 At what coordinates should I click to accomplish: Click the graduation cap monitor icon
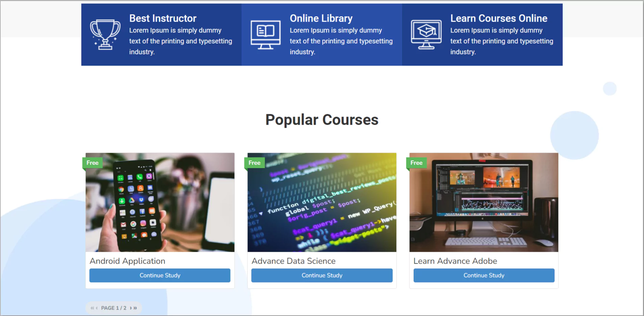click(426, 34)
